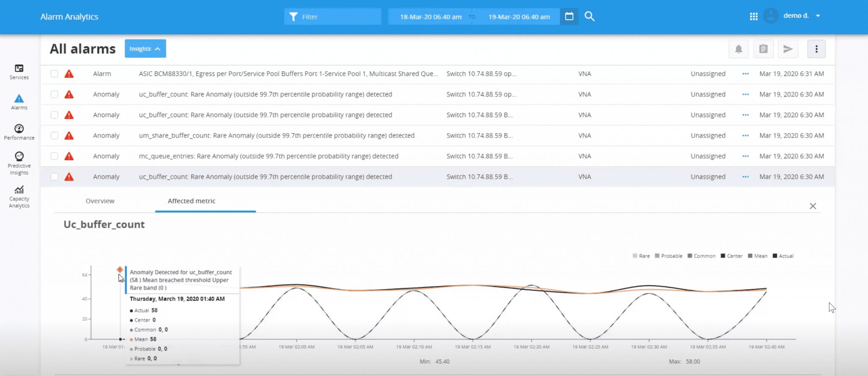868x376 pixels.
Task: Click warning icon on um_share_buffer_count row
Action: pos(69,136)
